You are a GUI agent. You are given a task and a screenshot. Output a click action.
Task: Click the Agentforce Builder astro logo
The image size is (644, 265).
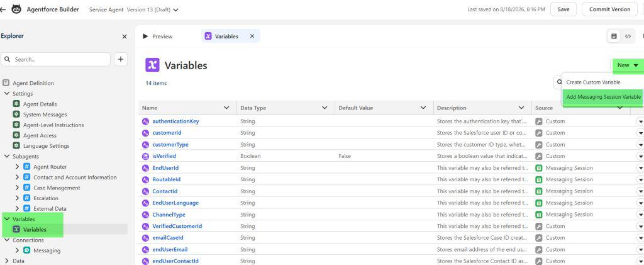click(16, 9)
